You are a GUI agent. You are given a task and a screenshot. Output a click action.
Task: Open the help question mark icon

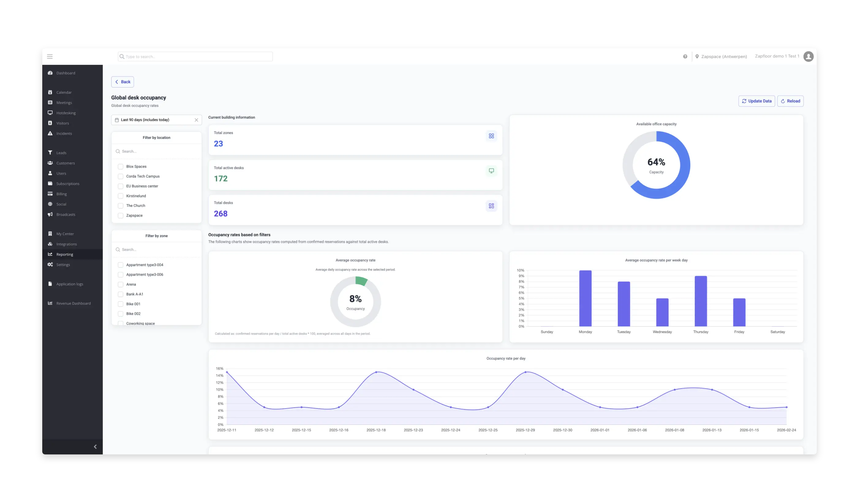click(x=685, y=56)
